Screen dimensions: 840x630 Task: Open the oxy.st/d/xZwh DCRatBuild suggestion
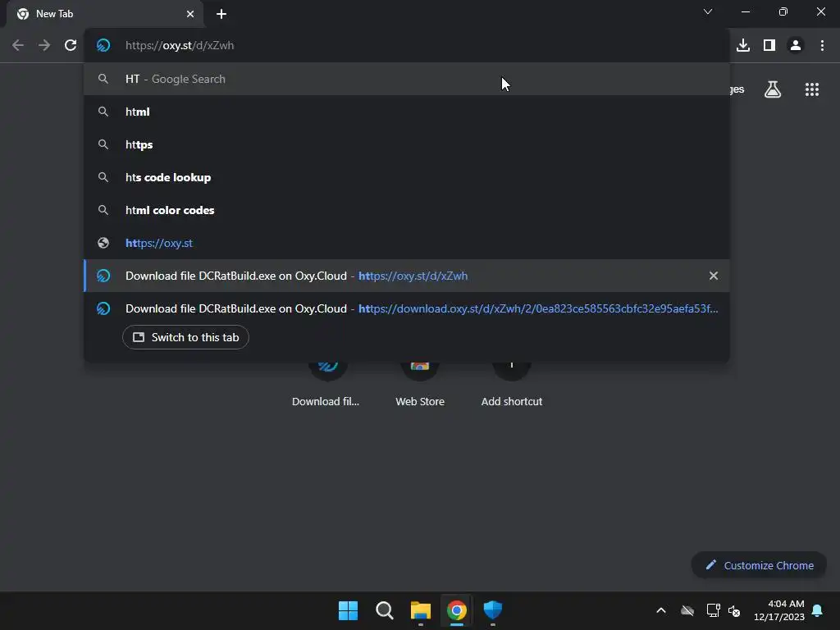click(x=407, y=276)
